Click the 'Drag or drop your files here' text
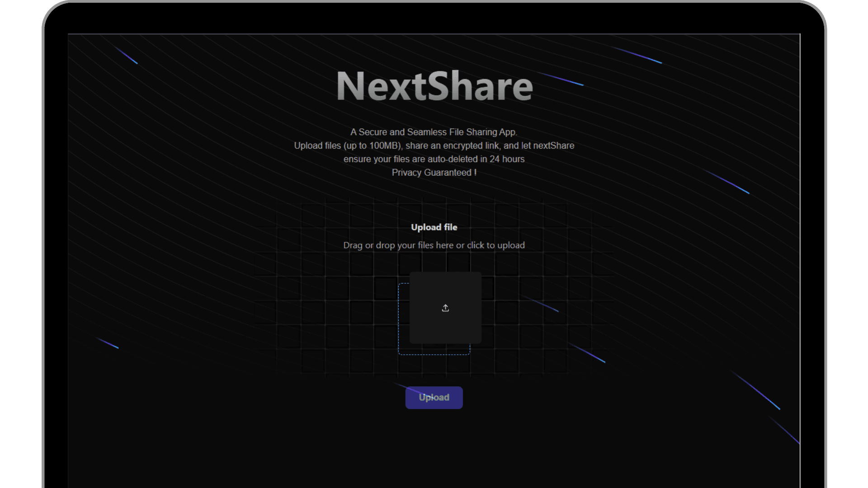This screenshot has height=488, width=868. pyautogui.click(x=434, y=245)
